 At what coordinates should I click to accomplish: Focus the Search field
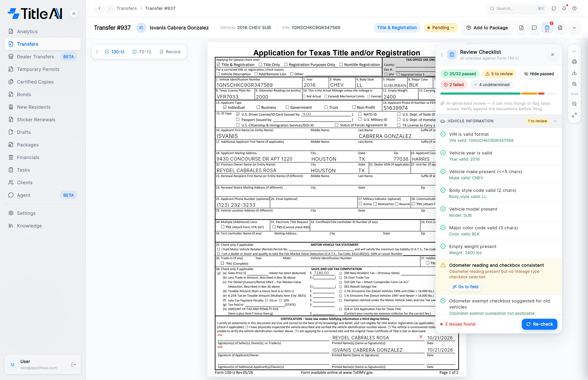click(x=517, y=8)
